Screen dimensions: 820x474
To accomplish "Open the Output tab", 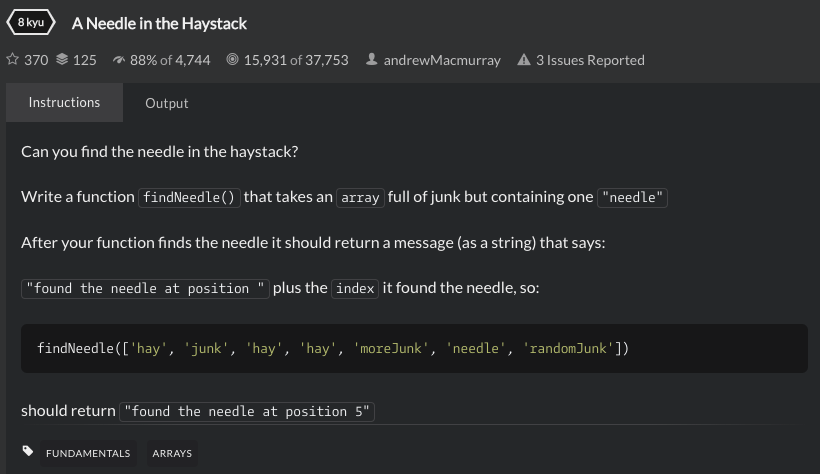I will click(166, 103).
